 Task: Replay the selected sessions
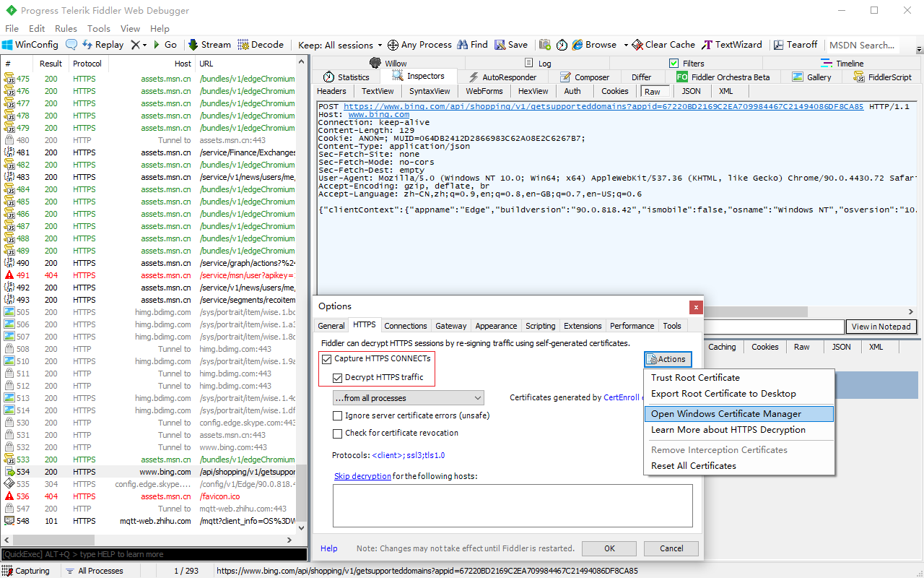click(103, 45)
